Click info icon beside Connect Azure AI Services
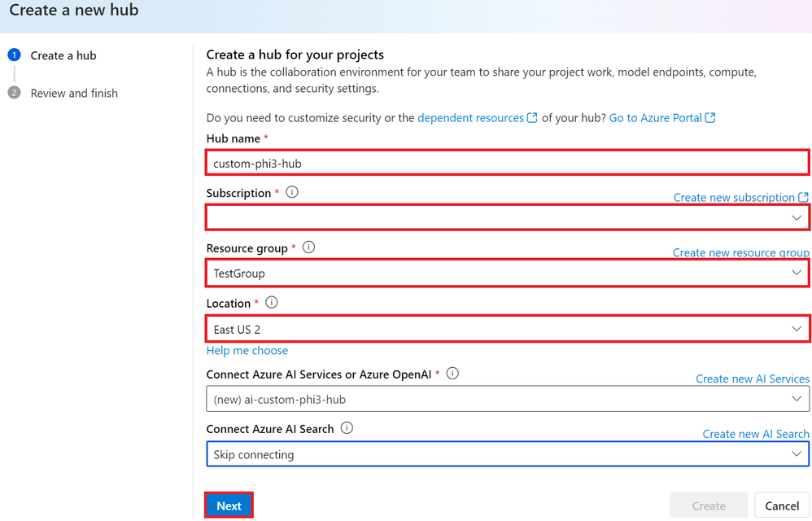 [x=452, y=374]
